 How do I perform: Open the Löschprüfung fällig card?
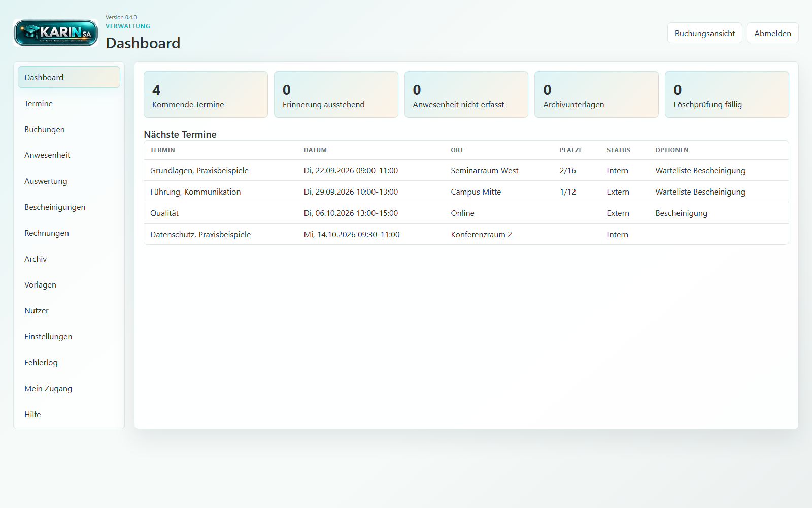pyautogui.click(x=727, y=94)
